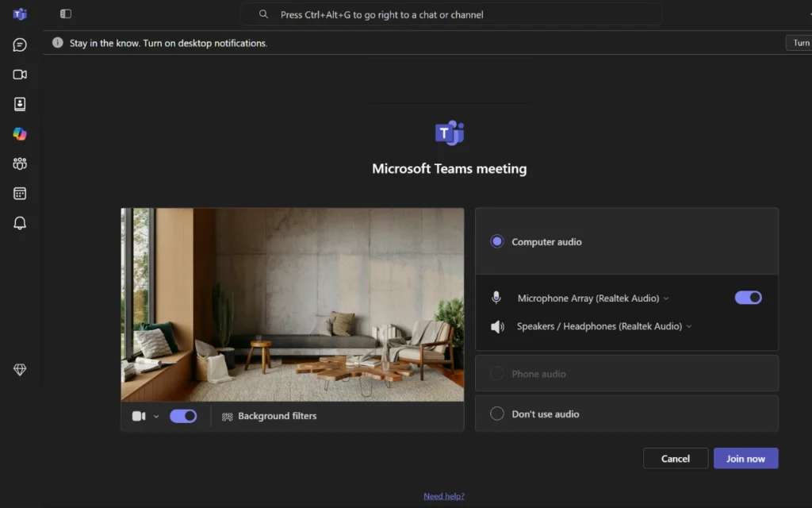
Task: Select the Don't use audio option
Action: tap(626, 414)
